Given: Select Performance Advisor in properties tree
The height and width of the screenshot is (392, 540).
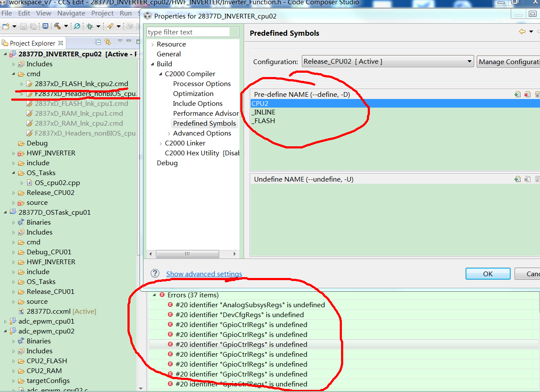Looking at the screenshot, I should coord(206,114).
